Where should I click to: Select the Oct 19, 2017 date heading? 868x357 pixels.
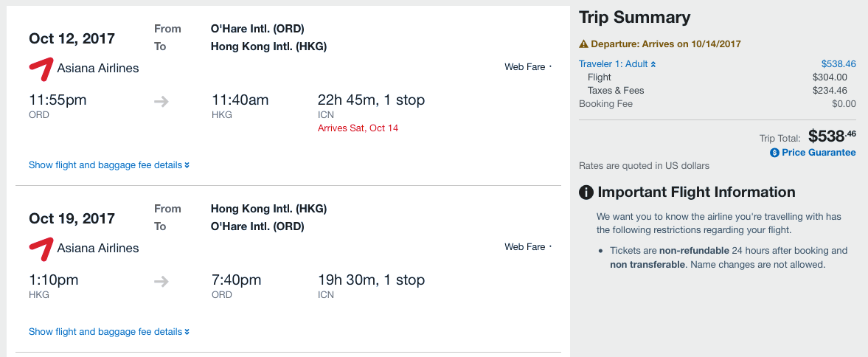pos(72,218)
